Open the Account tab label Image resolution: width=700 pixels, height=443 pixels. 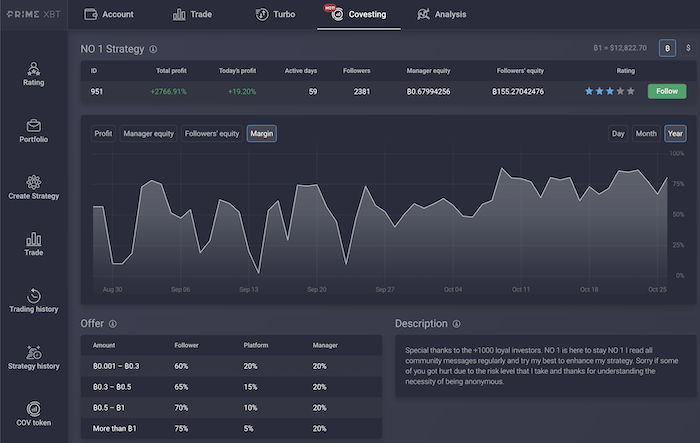(x=118, y=14)
